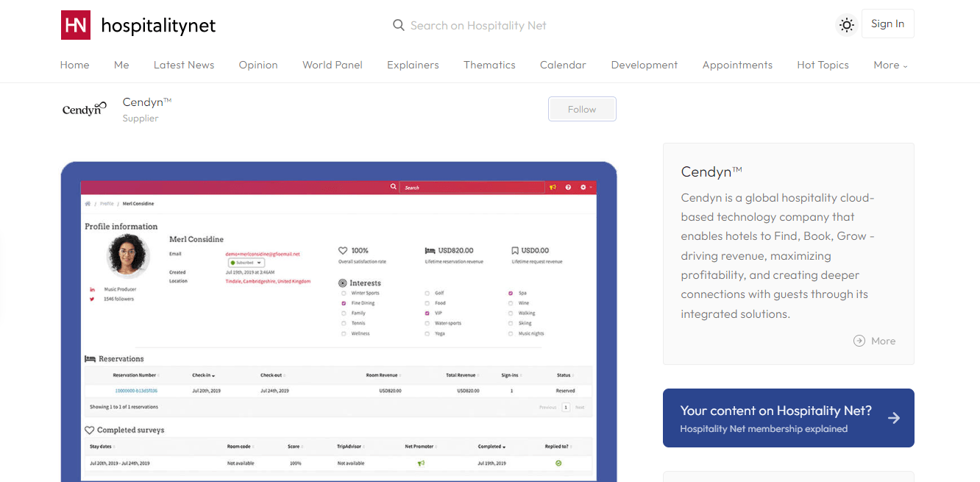The image size is (980, 482).
Task: Open the Explainers nav item
Action: point(413,65)
